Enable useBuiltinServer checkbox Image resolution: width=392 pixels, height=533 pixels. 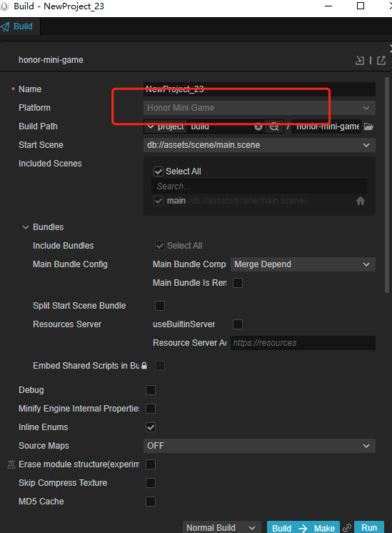(x=238, y=324)
